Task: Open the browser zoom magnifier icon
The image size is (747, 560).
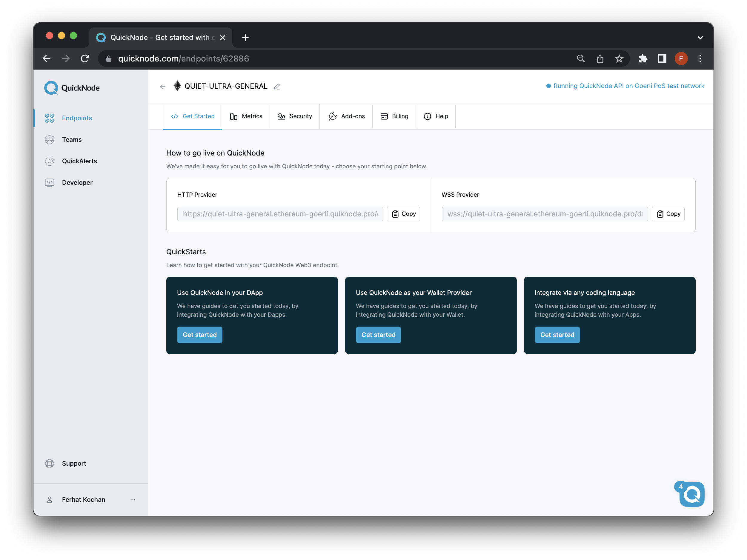Action: 580,59
